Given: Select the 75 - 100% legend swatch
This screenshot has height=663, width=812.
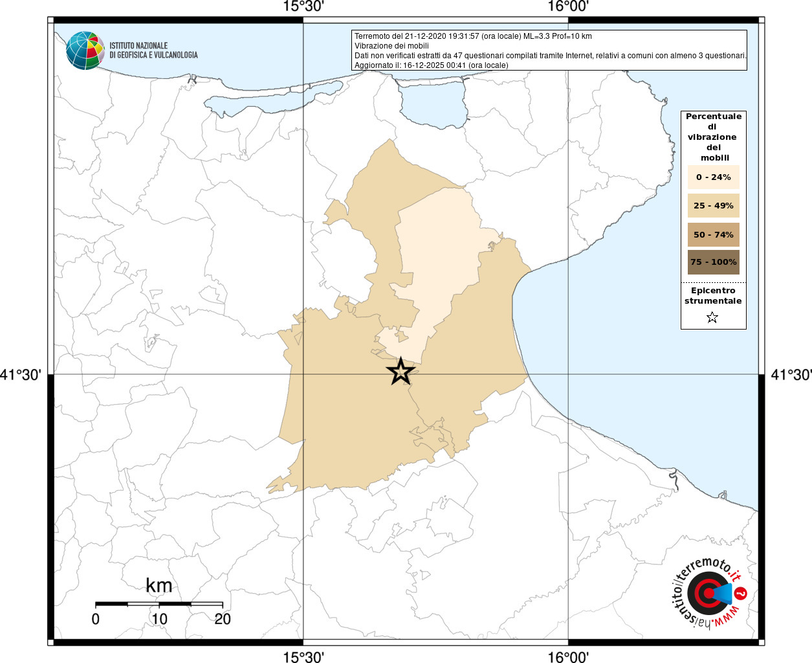Looking at the screenshot, I should [x=713, y=262].
